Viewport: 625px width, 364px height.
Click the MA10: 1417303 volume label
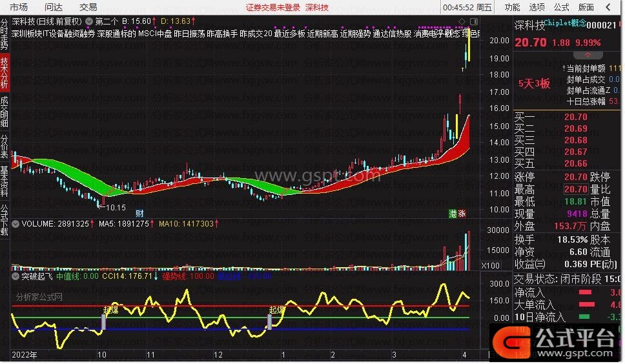pyautogui.click(x=186, y=224)
